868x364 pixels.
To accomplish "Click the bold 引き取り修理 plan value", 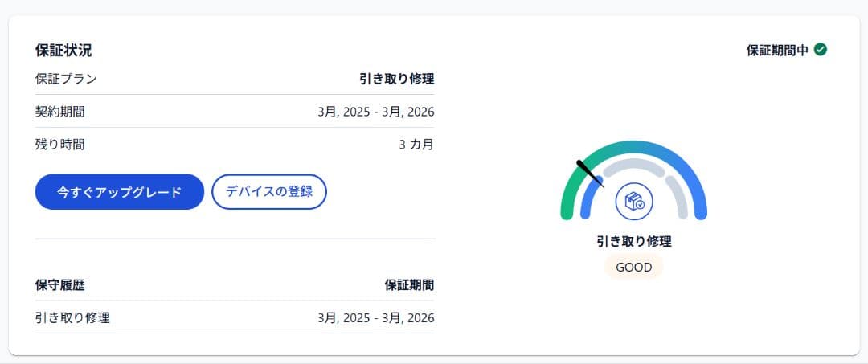I will coord(396,79).
